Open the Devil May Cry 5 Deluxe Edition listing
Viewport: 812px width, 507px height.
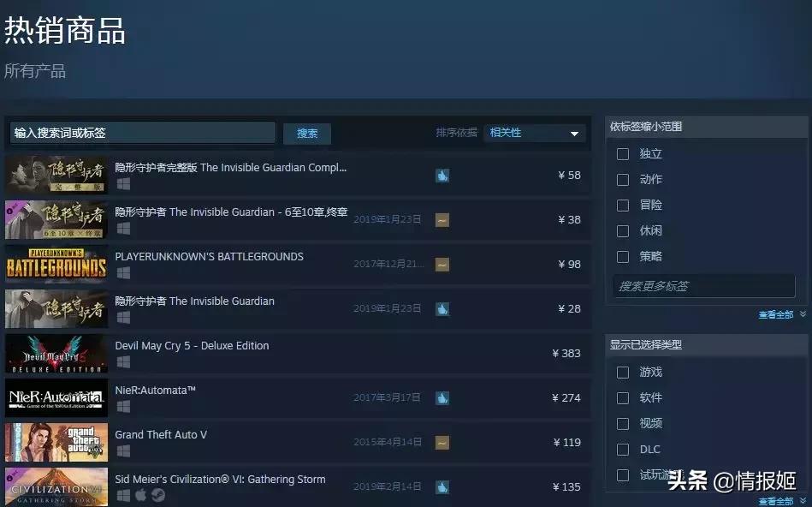point(192,345)
